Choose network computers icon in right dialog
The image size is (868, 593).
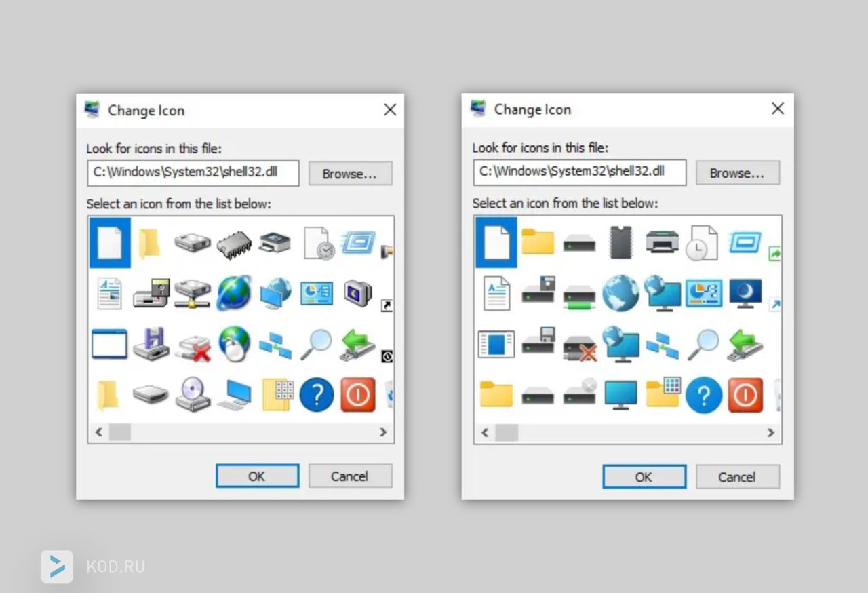point(662,345)
